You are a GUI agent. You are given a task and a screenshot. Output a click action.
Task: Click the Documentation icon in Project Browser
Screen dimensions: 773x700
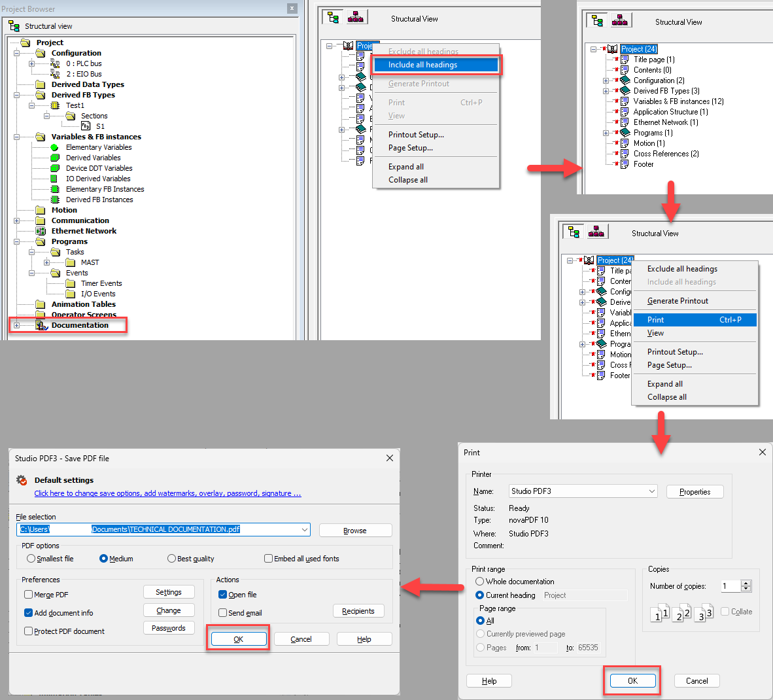[x=41, y=325]
